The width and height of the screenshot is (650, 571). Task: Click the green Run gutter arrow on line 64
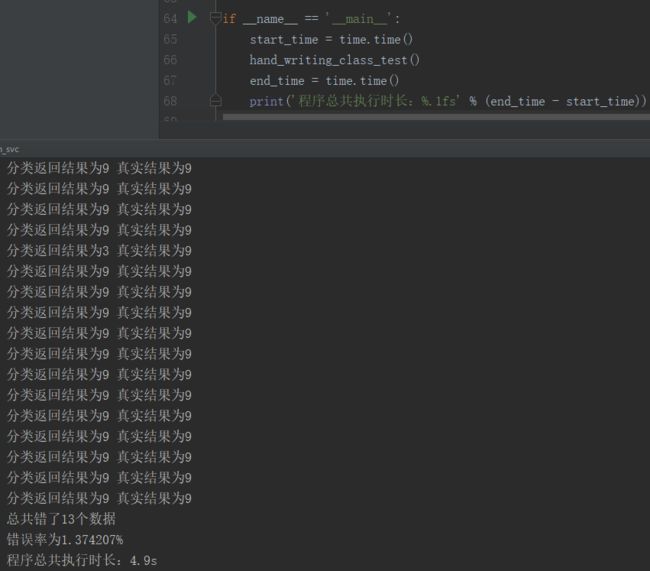pyautogui.click(x=192, y=17)
